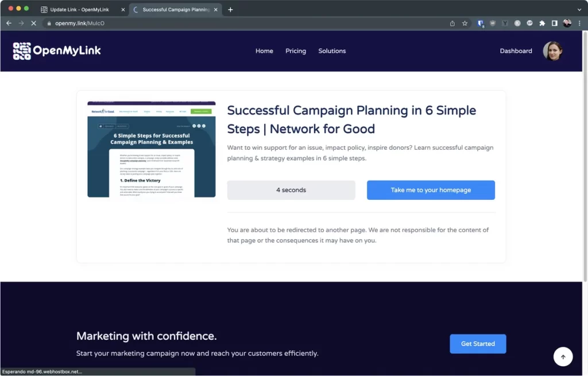Image resolution: width=588 pixels, height=376 pixels.
Task: Click the Successful Campaign Planning headline
Action: [351, 119]
